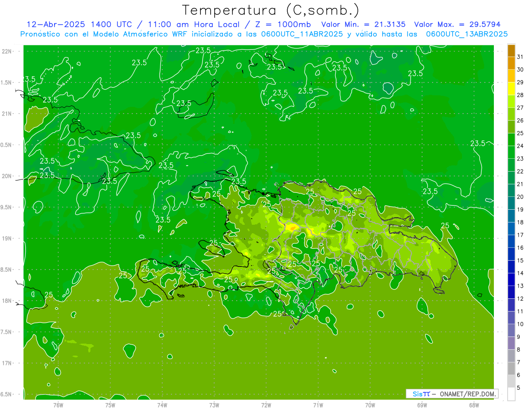Click the legend swatch between 12 and 13
Screen dimensions: 532x411
pyautogui.click(x=511, y=292)
